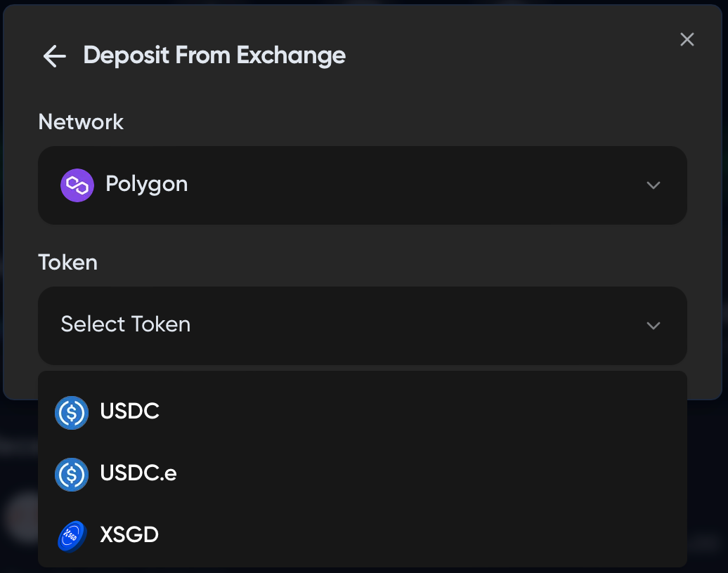This screenshot has height=573, width=728.
Task: Click empty space in the USDC row
Action: coord(422,412)
